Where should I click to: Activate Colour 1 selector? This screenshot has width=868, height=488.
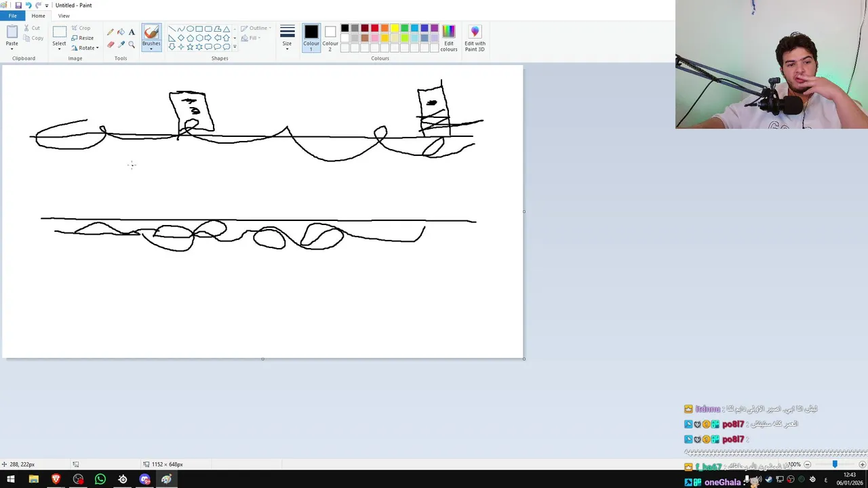(x=311, y=38)
